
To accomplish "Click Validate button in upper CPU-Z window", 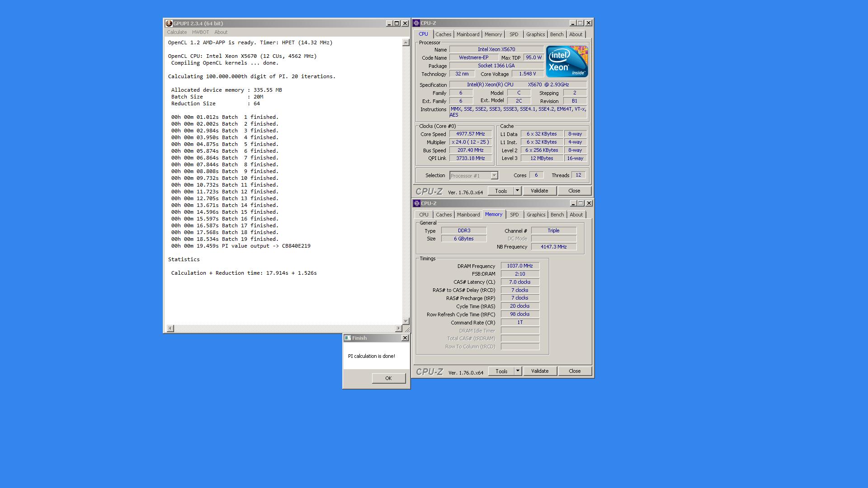I will coord(539,191).
